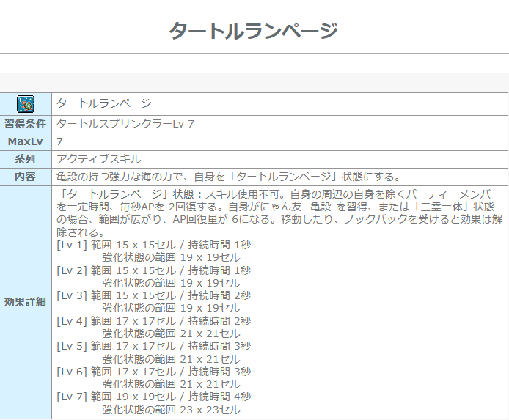Select the 習得条件 row header
The height and width of the screenshot is (420, 509).
pyautogui.click(x=26, y=123)
